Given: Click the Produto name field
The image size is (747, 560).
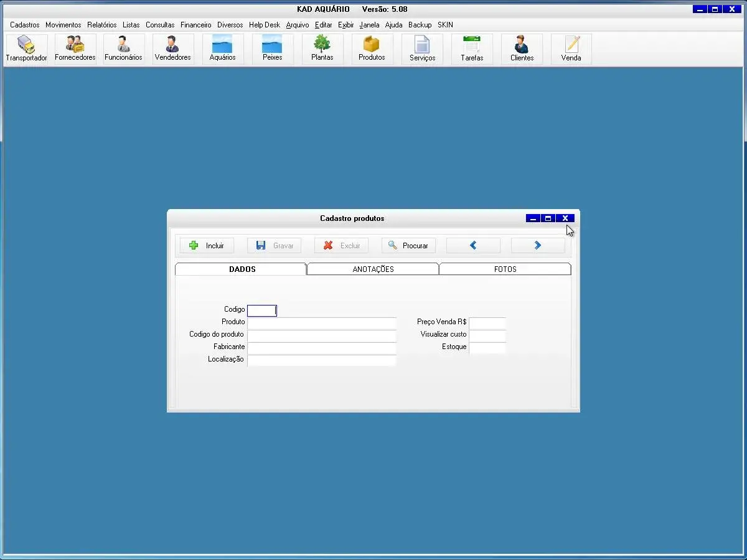Looking at the screenshot, I should (322, 323).
